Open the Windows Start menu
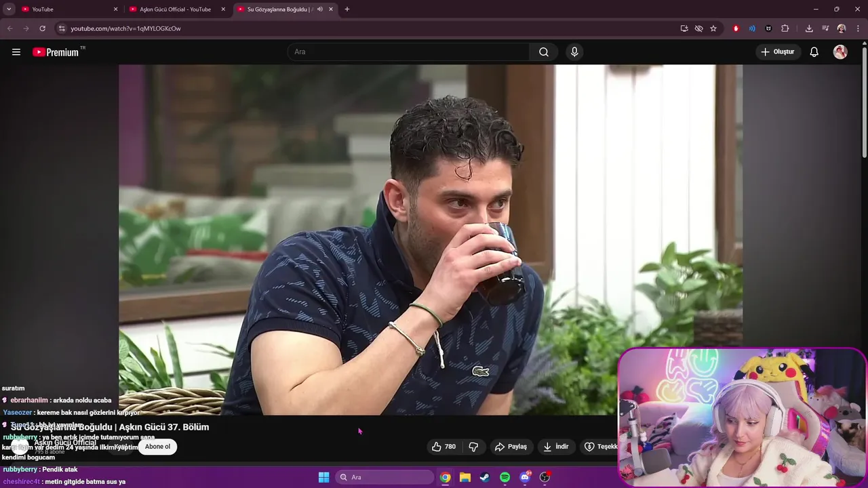 [324, 477]
